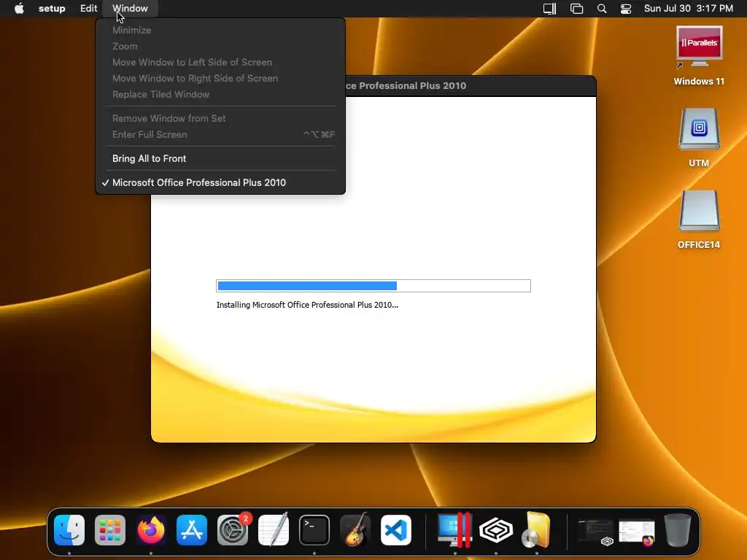Click the Installing Microsoft Office status text
Image resolution: width=747 pixels, height=560 pixels.
(x=307, y=305)
